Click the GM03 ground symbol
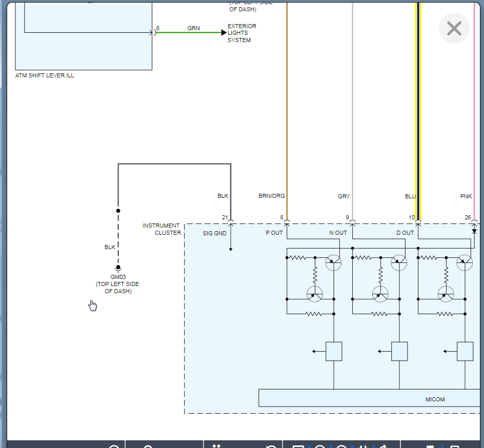484x448 pixels. [118, 268]
